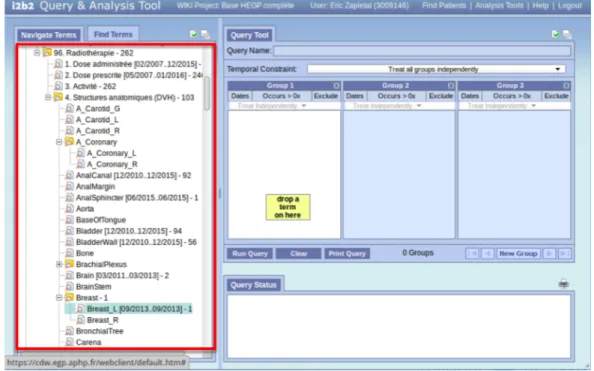594x371 pixels.
Task: Close Group 2 with its corner box icon
Action: tap(451, 86)
